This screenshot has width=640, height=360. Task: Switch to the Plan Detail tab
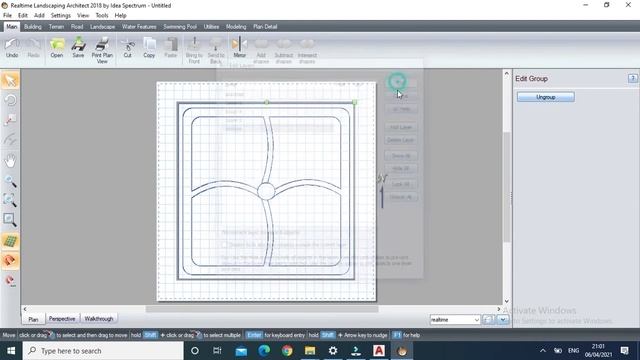[265, 27]
